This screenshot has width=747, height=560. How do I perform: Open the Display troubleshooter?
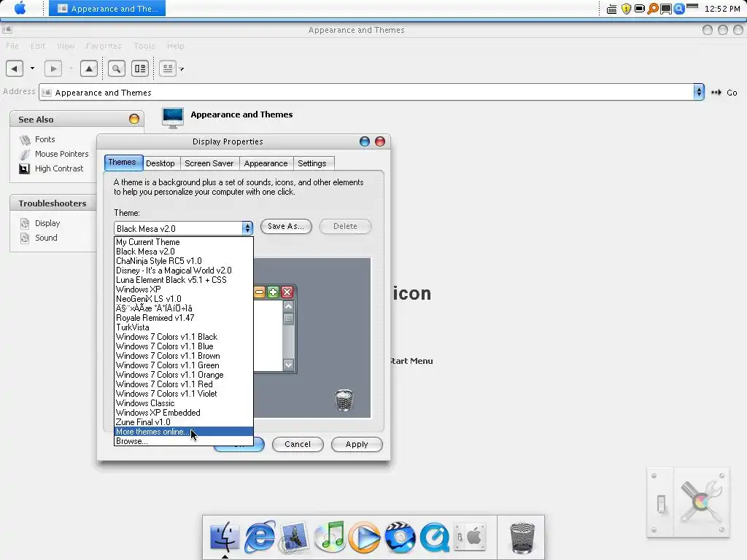click(x=47, y=223)
